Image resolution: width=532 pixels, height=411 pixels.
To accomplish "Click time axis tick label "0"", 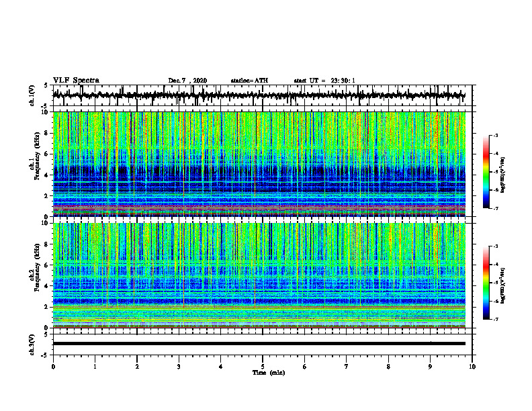I will pyautogui.click(x=53, y=367).
